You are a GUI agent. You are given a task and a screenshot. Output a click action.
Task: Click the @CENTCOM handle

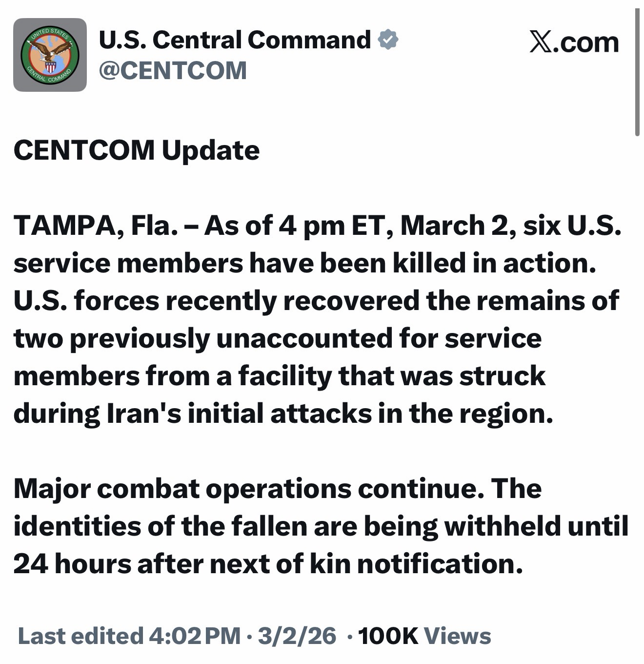(173, 70)
